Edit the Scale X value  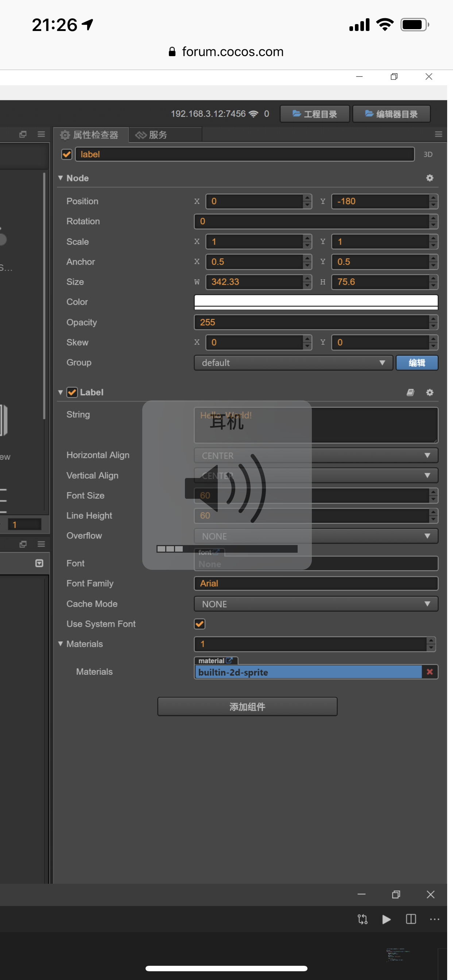254,242
